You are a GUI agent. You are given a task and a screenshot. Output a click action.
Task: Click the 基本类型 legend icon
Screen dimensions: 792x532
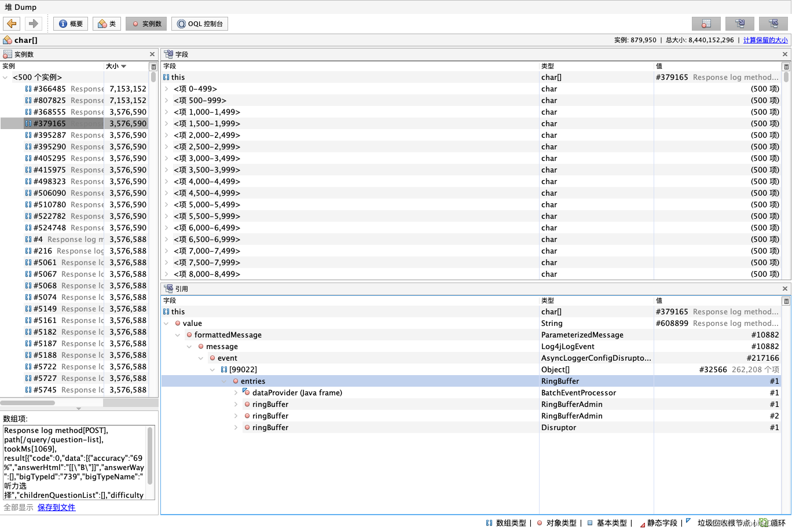coord(590,523)
